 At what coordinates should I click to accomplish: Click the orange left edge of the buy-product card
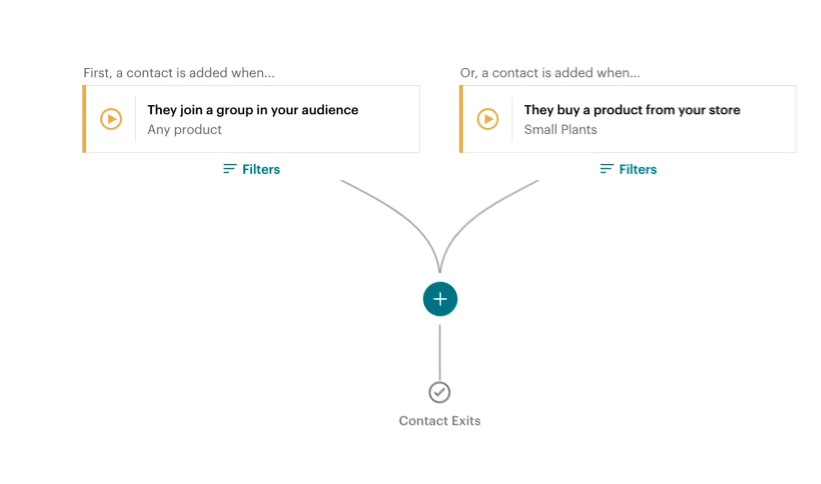(462, 119)
